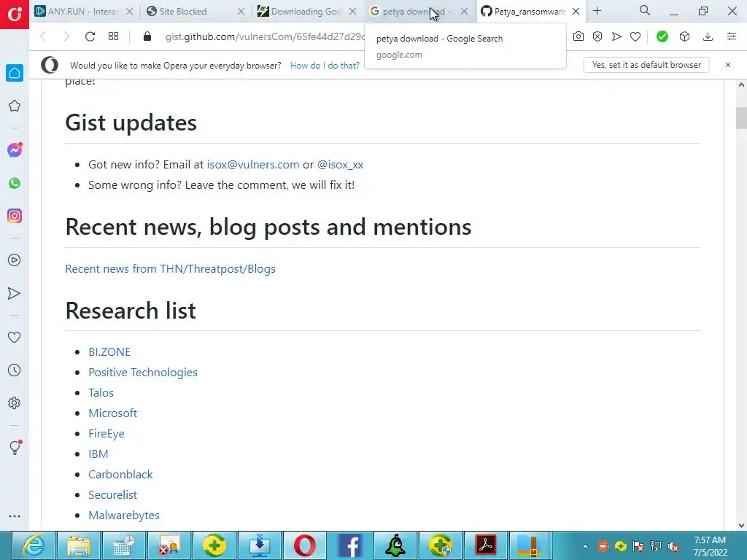
Task: Close the ANY.RUN tab
Action: point(129,12)
